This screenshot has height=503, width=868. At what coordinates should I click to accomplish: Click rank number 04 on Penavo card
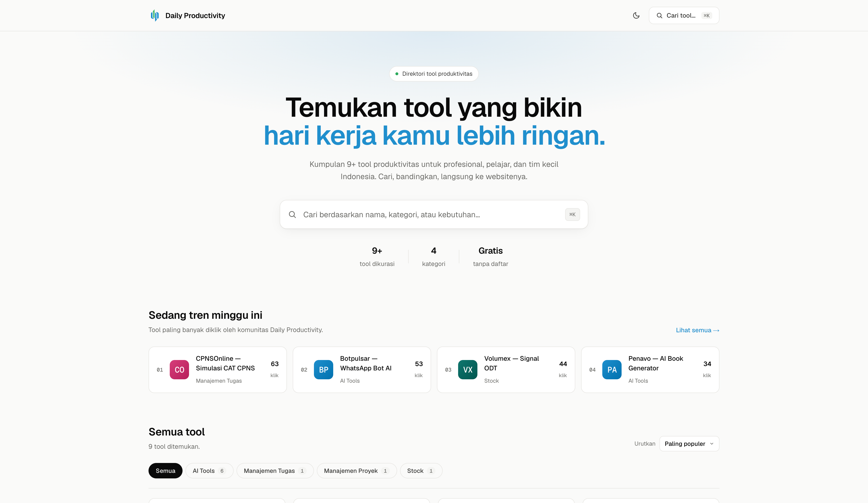pos(592,370)
